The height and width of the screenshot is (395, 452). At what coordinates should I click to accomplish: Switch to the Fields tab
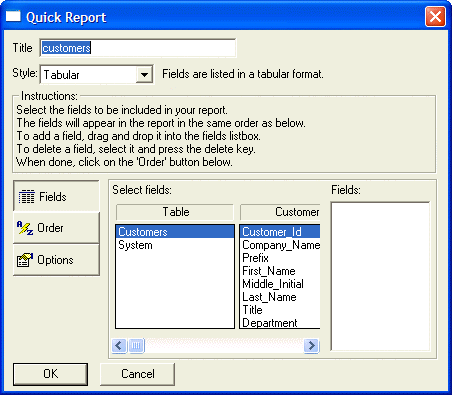point(56,197)
